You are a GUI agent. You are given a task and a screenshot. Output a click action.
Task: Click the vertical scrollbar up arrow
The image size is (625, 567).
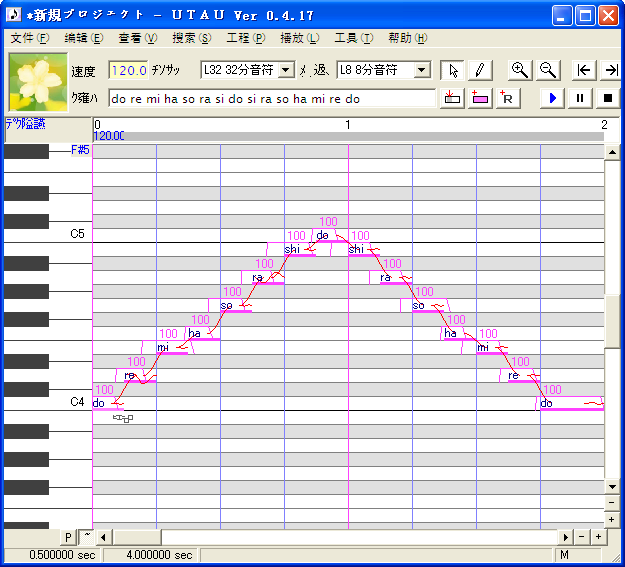(612, 152)
